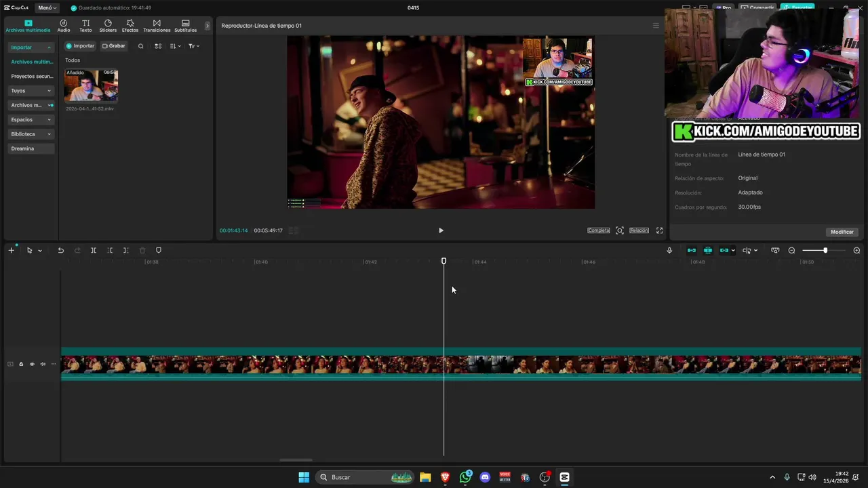Click the Modificar button

click(842, 232)
